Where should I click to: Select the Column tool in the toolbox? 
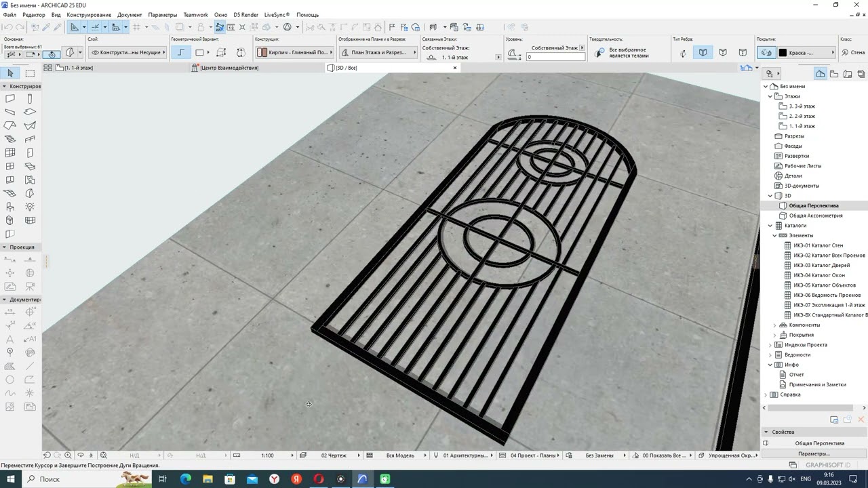[30, 99]
